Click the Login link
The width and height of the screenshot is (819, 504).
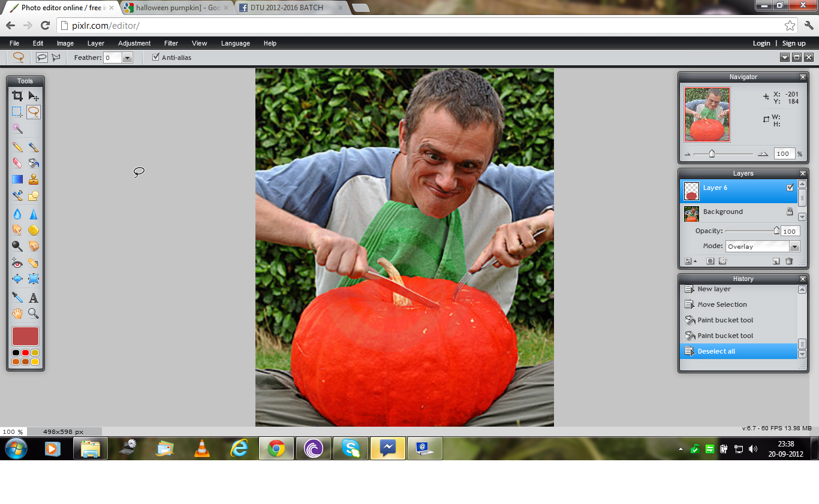(x=761, y=43)
